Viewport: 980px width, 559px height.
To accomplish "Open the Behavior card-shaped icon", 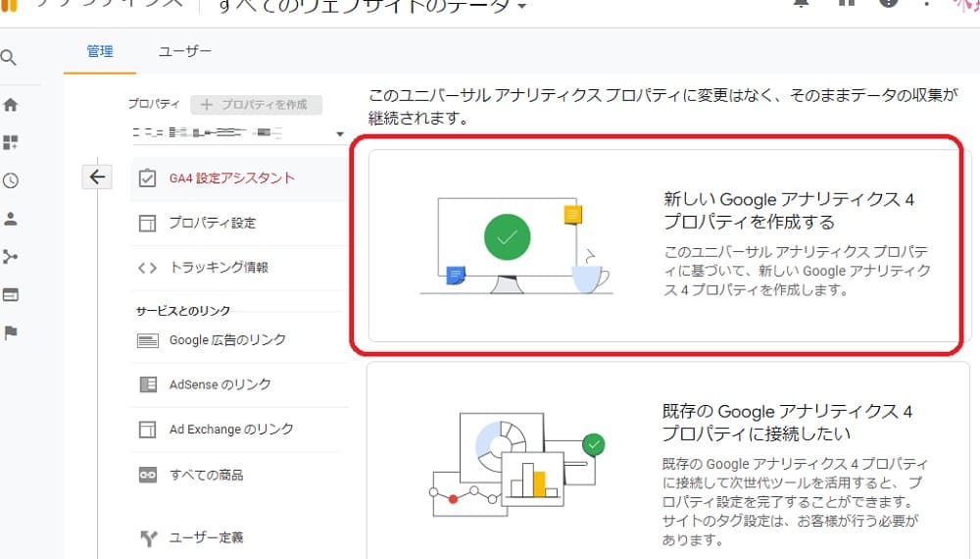I will 10,294.
